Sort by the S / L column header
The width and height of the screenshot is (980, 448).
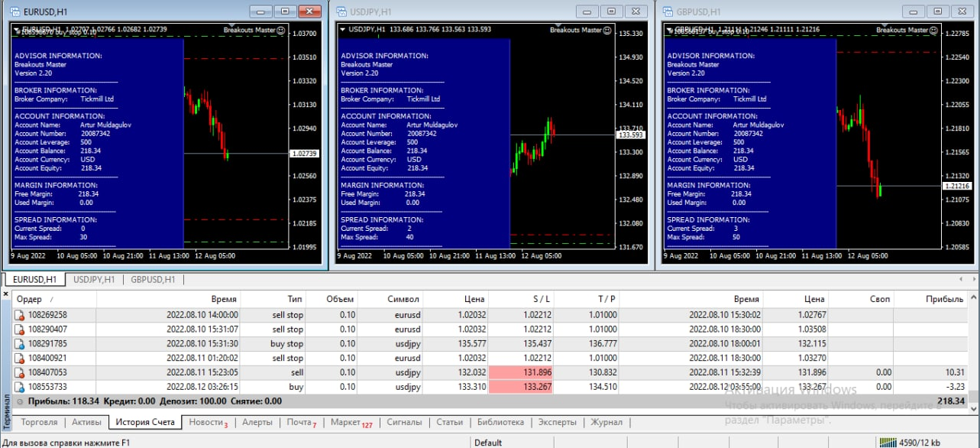tap(521, 299)
